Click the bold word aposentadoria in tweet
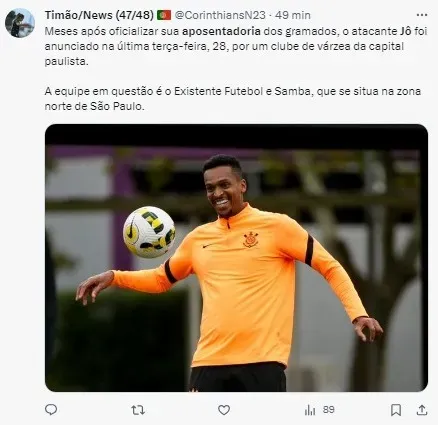This screenshot has width=438, height=425. pyautogui.click(x=221, y=31)
